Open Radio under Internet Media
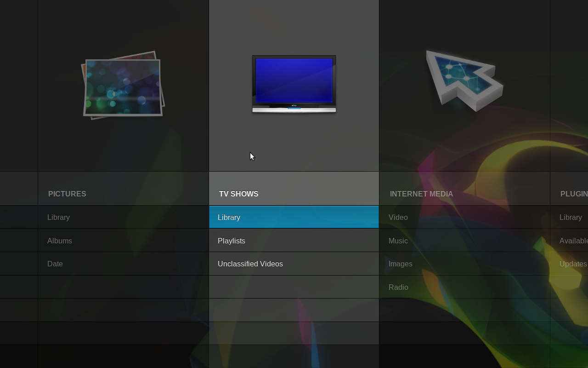The width and height of the screenshot is (588, 368). (x=398, y=287)
